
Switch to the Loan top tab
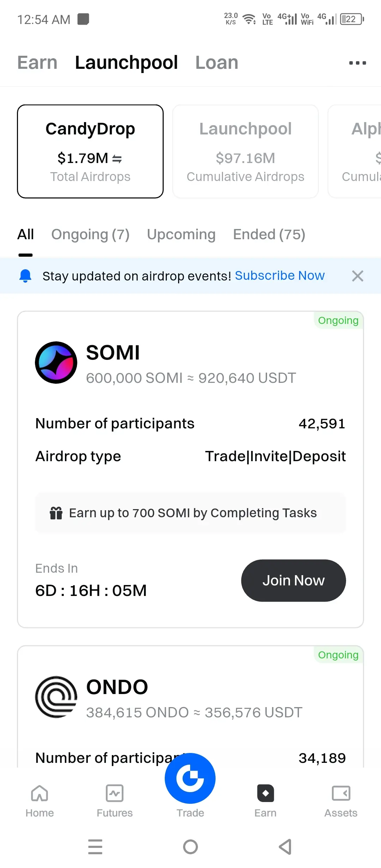point(217,63)
